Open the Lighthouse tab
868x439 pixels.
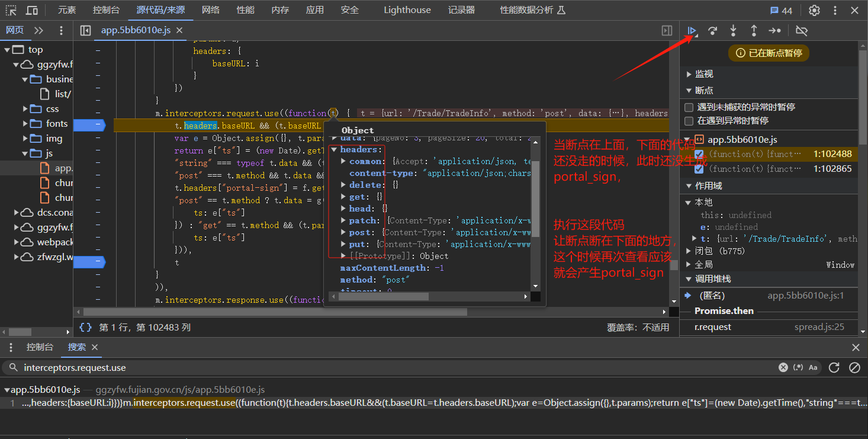point(407,10)
